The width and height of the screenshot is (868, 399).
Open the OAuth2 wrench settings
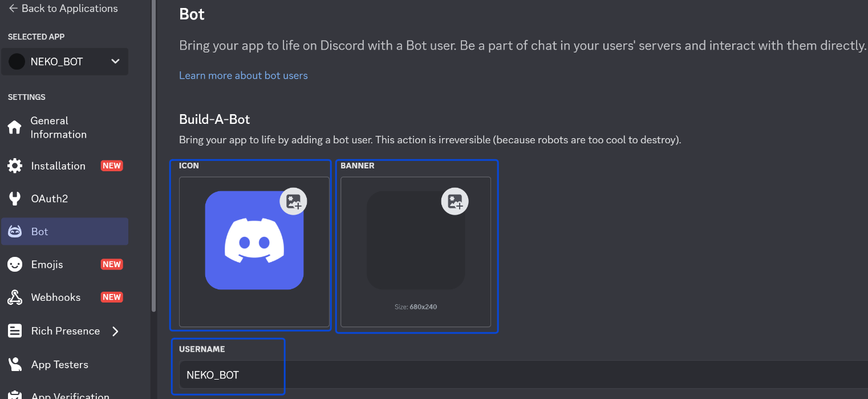point(15,198)
